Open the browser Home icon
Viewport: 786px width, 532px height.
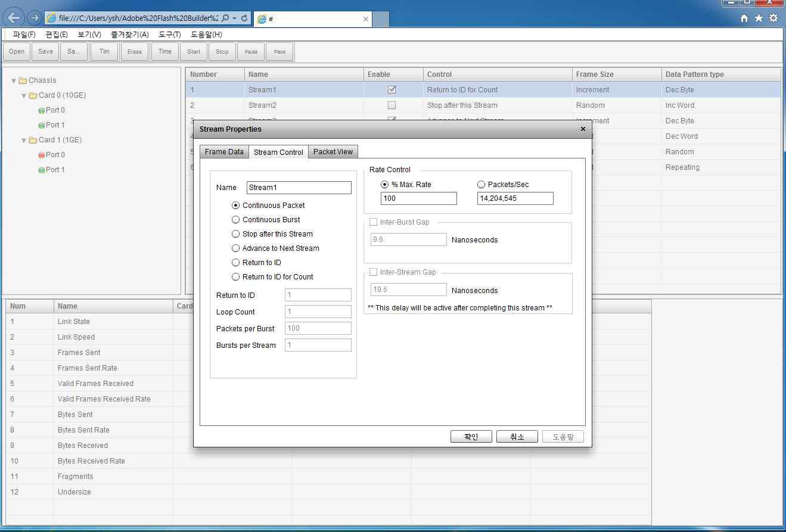[744, 18]
